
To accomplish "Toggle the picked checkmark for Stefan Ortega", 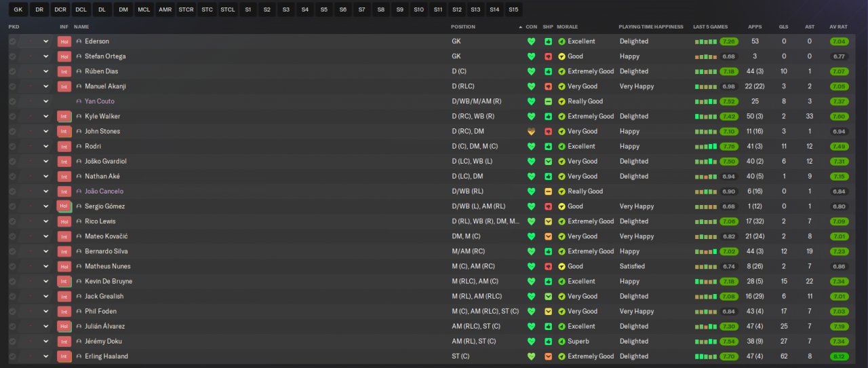I will pyautogui.click(x=12, y=56).
